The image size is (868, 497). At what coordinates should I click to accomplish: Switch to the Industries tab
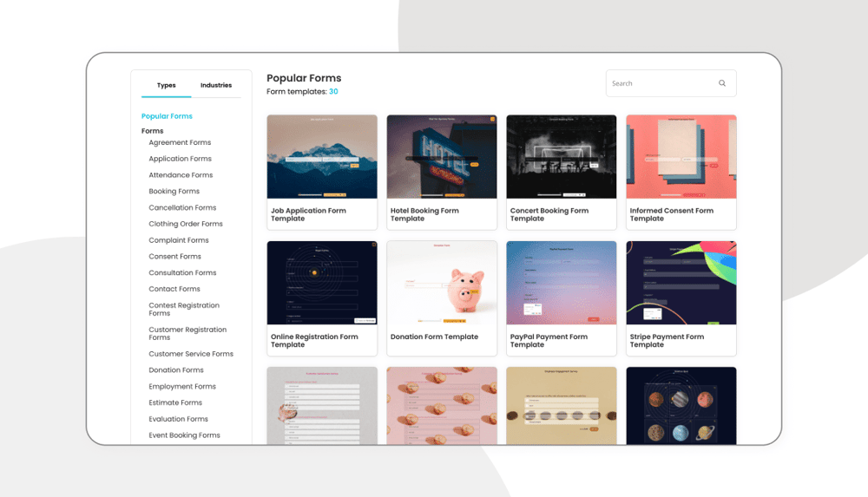[x=216, y=86]
